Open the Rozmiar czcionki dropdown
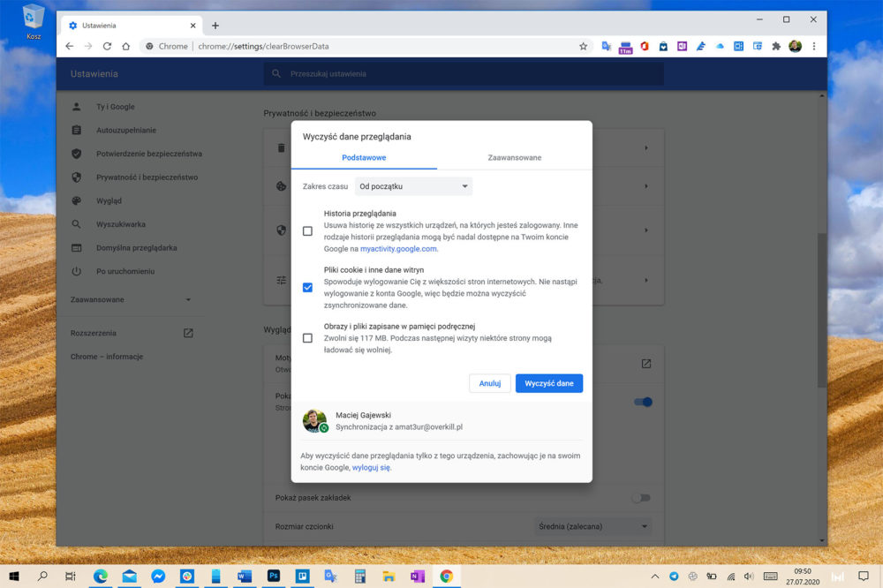This screenshot has width=883, height=588. pos(593,526)
